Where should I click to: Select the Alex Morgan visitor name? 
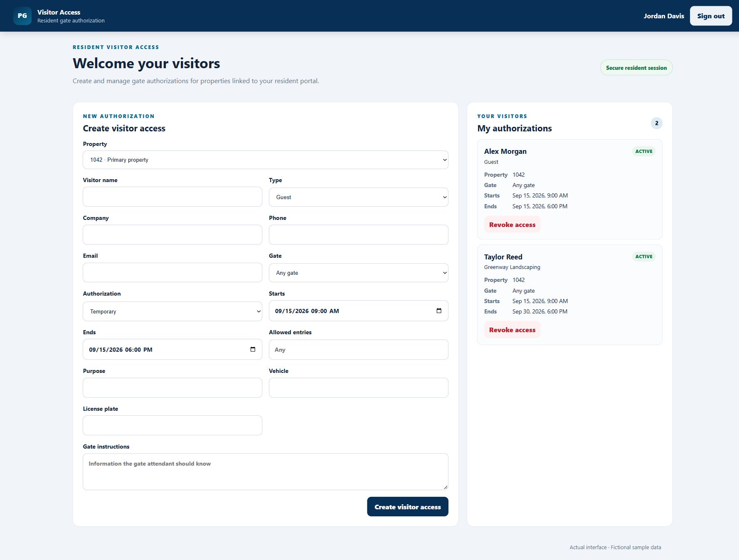[505, 151]
